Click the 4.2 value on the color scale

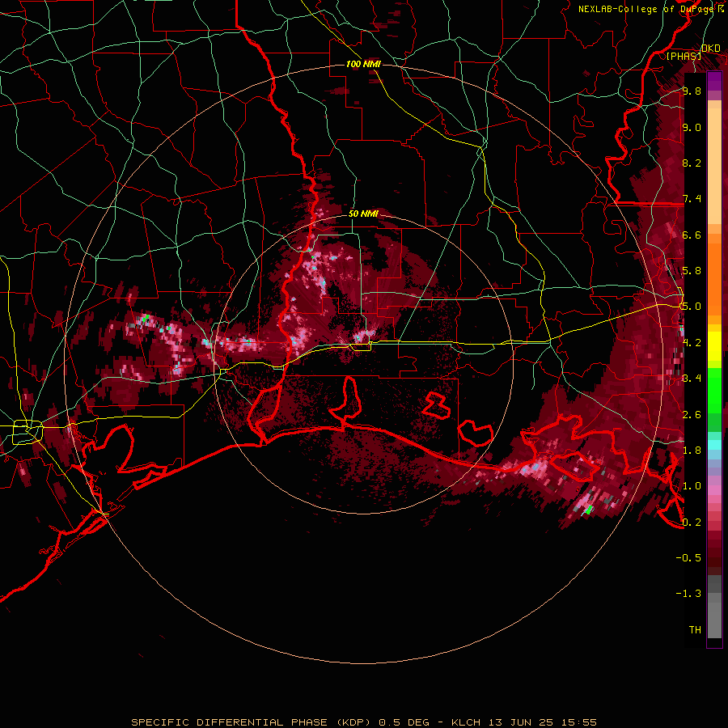pyautogui.click(x=692, y=343)
